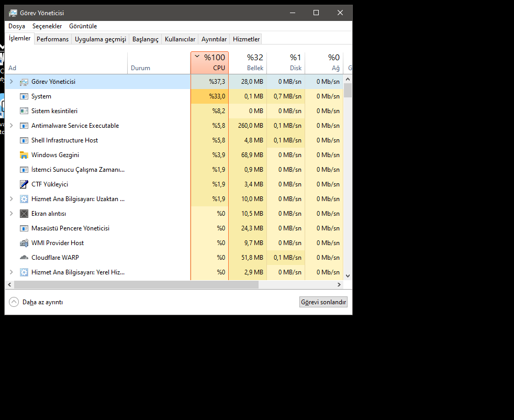Select the Windows Gezgini row text
Viewport: 514px width, 420px height.
[55, 155]
